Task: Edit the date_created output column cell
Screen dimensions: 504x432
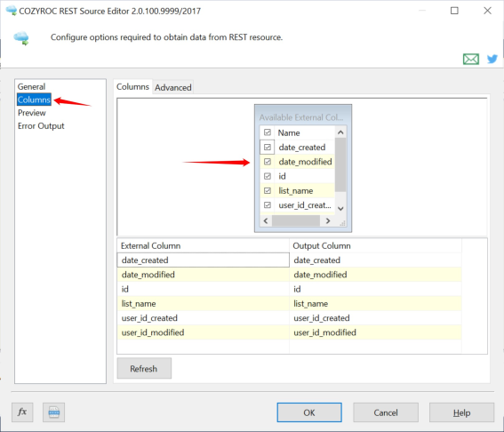Action: (x=375, y=260)
